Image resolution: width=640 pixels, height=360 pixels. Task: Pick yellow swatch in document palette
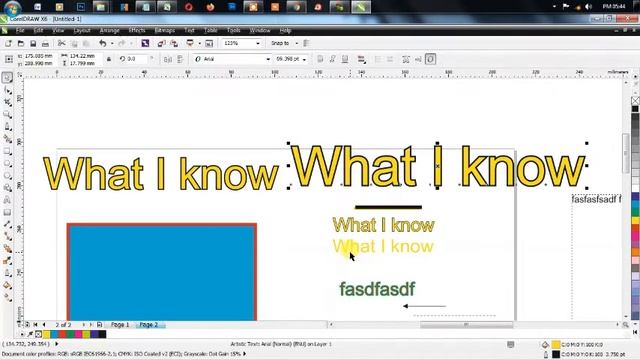[x=47, y=334]
